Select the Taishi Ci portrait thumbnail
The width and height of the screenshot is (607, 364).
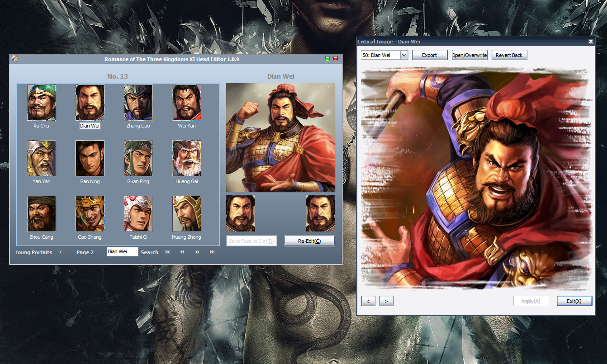click(138, 214)
